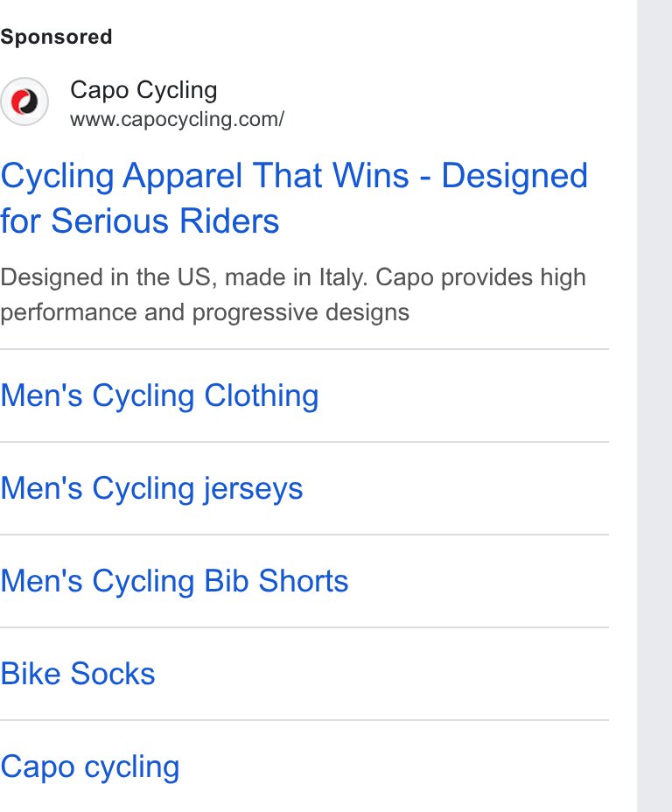Tap blank row area beside Men's Cycling jerseys
672x812 pixels.
[x=456, y=488]
